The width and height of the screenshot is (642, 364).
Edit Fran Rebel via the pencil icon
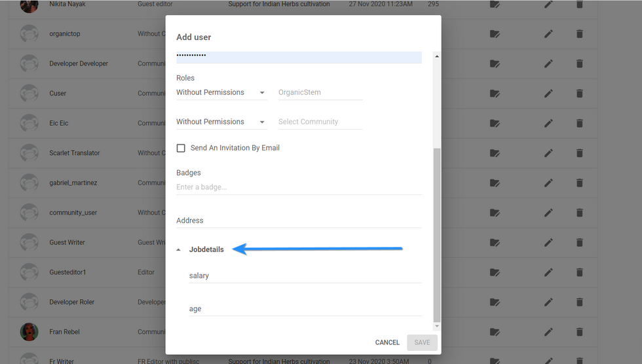click(x=548, y=333)
